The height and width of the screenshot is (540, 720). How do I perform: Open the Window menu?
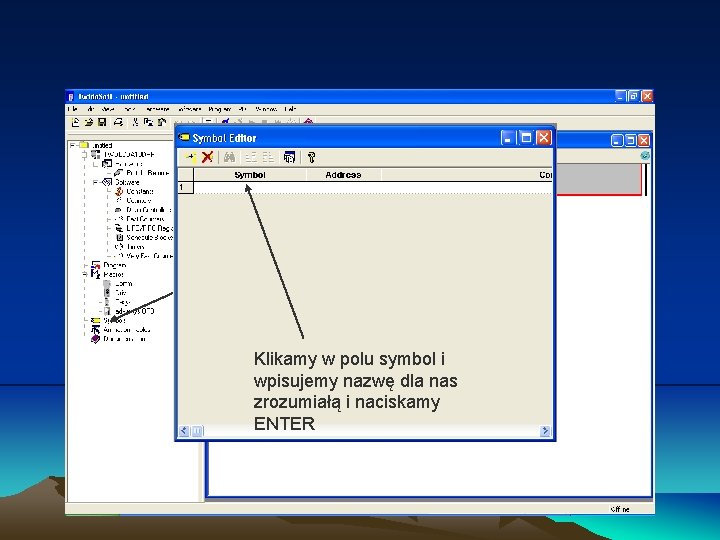(x=266, y=109)
